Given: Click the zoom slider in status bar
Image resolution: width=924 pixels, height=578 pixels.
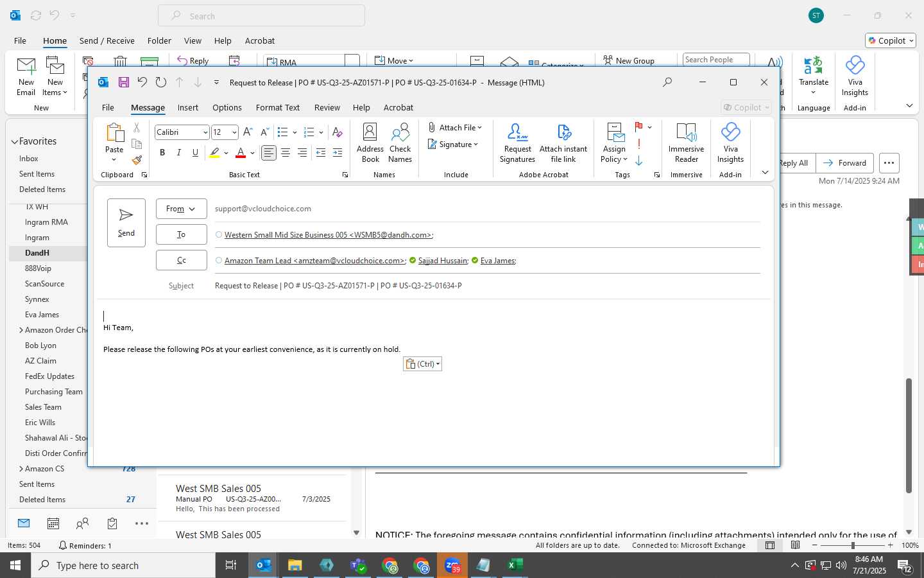Looking at the screenshot, I should pyautogui.click(x=853, y=545).
